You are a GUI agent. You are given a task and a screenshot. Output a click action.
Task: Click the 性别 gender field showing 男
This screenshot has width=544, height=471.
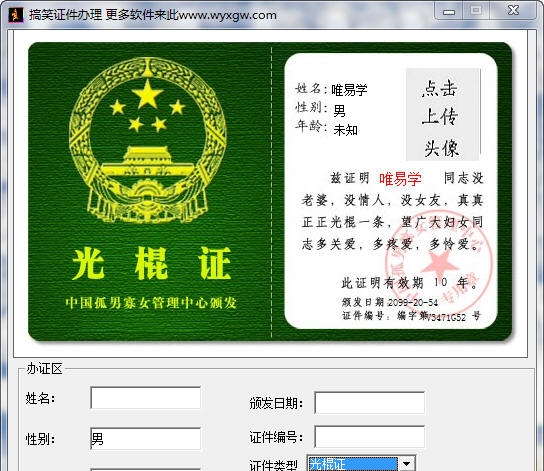(x=145, y=439)
